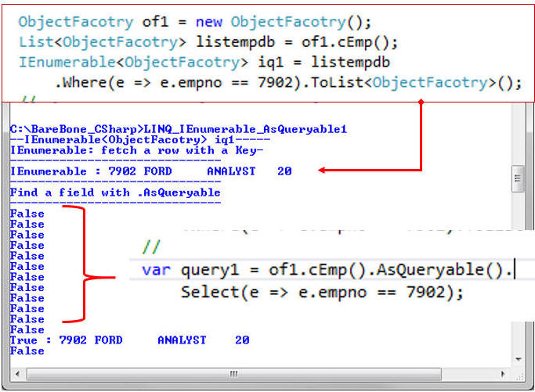This screenshot has height=392, width=535.
Task: Click the last 'False' line in the console
Action: click(x=27, y=351)
